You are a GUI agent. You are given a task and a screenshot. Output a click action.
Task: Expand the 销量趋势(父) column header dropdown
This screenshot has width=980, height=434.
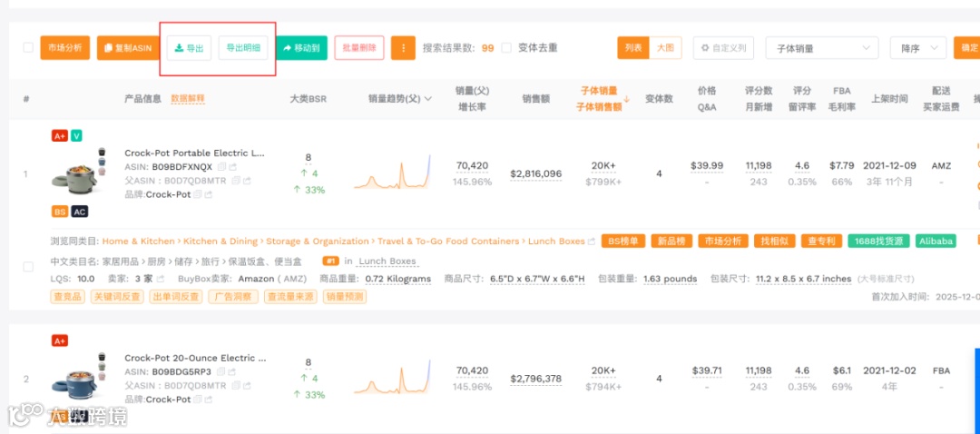428,99
